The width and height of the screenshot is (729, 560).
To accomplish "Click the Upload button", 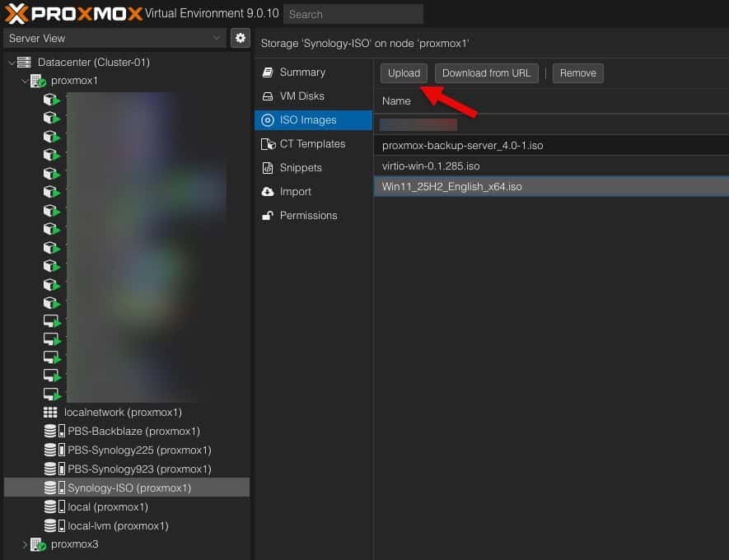I will 404,73.
